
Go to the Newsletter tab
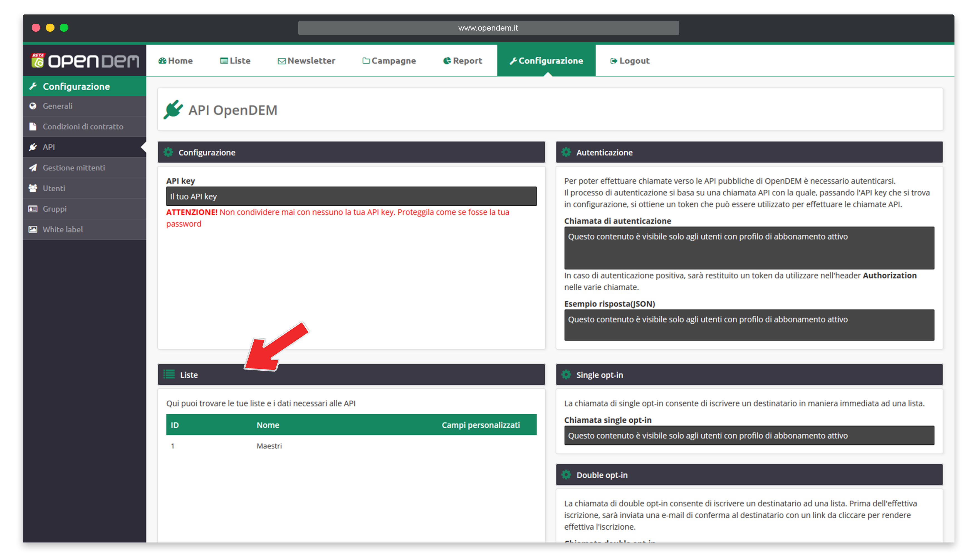[x=306, y=61]
